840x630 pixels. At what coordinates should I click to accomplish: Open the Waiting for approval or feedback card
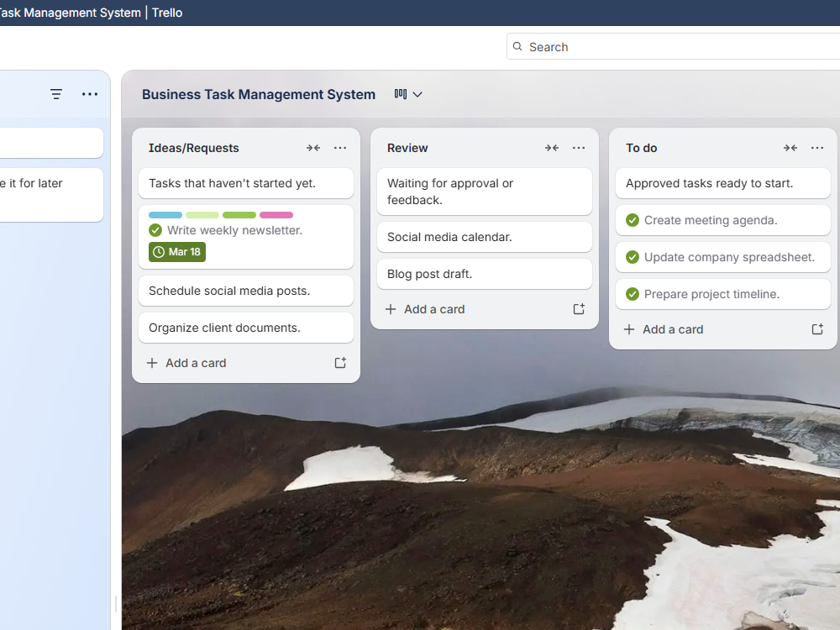pyautogui.click(x=485, y=192)
